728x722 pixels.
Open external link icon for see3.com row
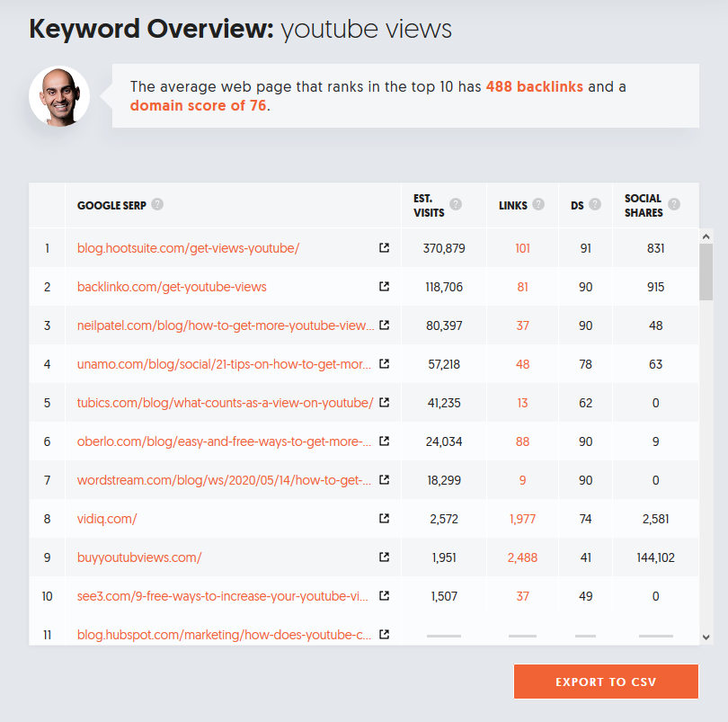pos(384,595)
